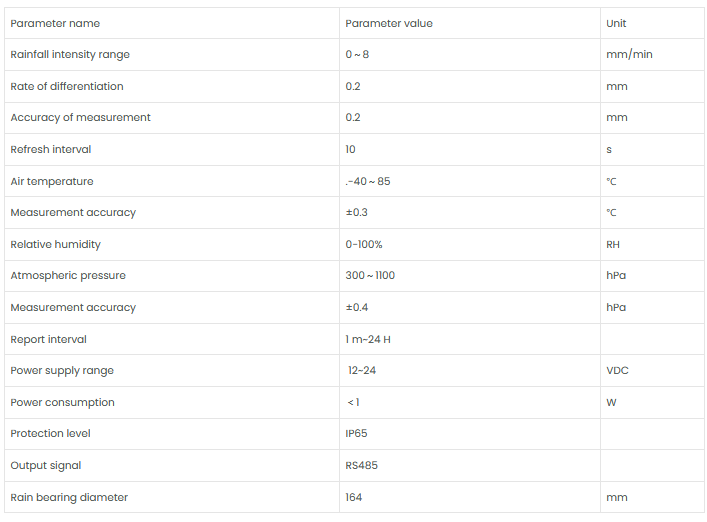
Task: Click the '0-100%' humidity value
Action: (364, 244)
